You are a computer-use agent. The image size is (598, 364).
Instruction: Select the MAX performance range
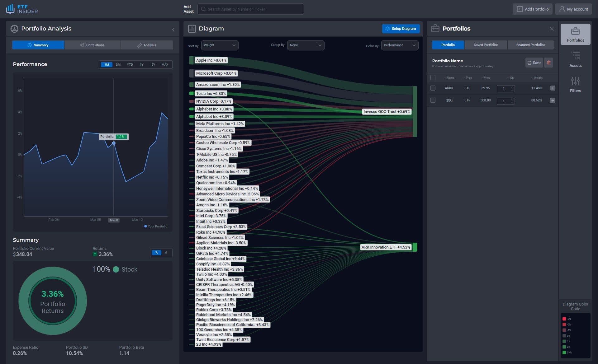[x=165, y=64]
